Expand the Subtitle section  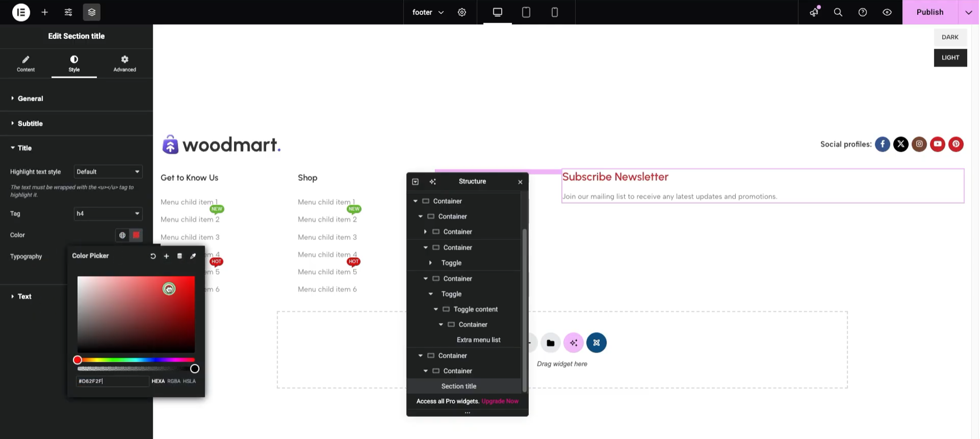(x=30, y=123)
